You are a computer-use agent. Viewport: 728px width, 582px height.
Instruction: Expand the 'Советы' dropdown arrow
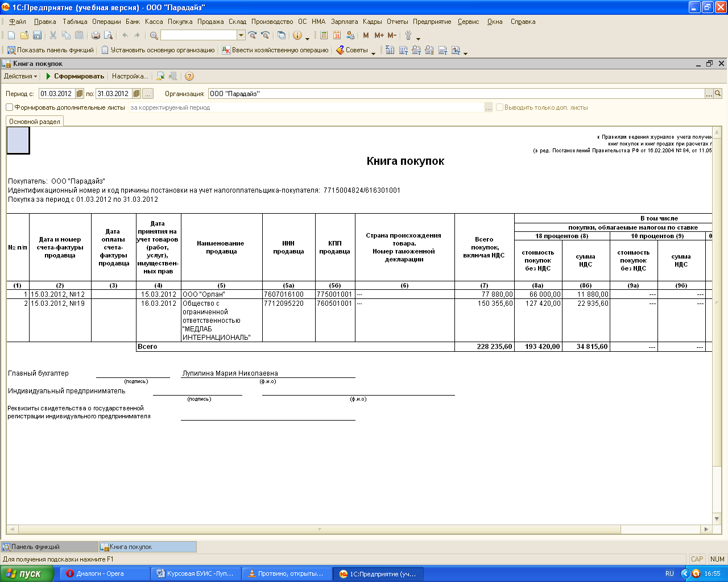(x=373, y=52)
